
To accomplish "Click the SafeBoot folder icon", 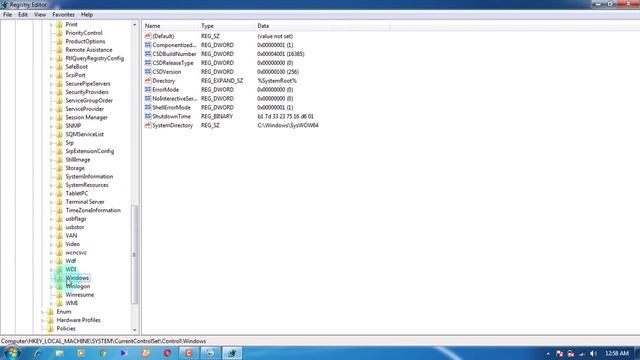I will coord(59,67).
